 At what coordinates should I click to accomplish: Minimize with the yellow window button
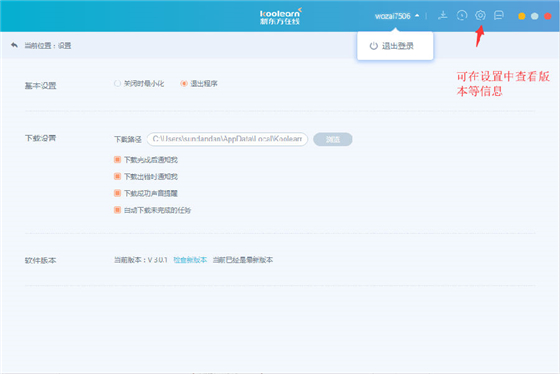(521, 16)
